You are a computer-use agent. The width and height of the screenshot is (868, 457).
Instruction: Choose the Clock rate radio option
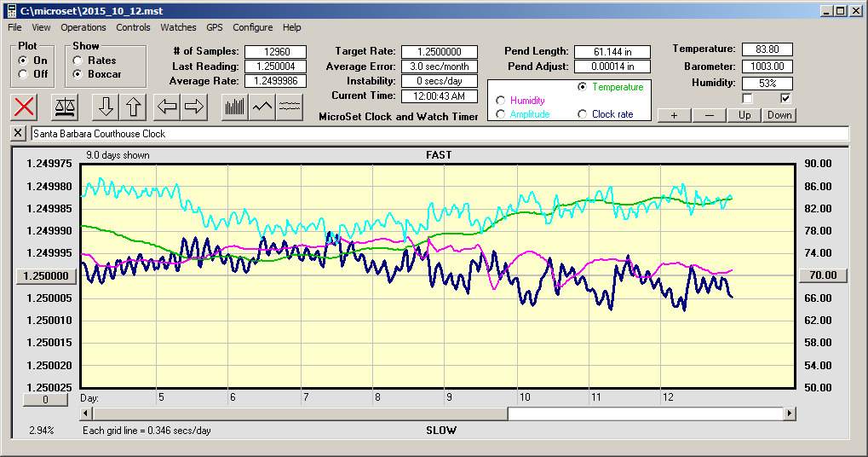pos(583,114)
